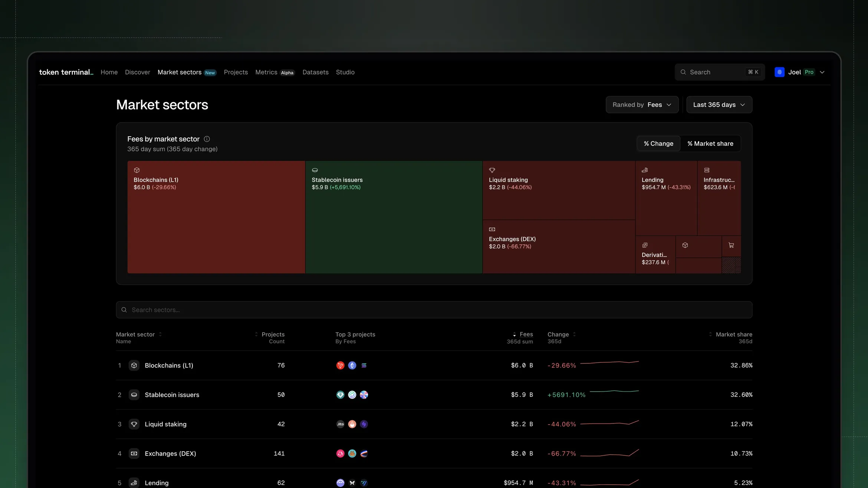
Task: Open the Exchanges (DEX) table row
Action: tap(434, 453)
